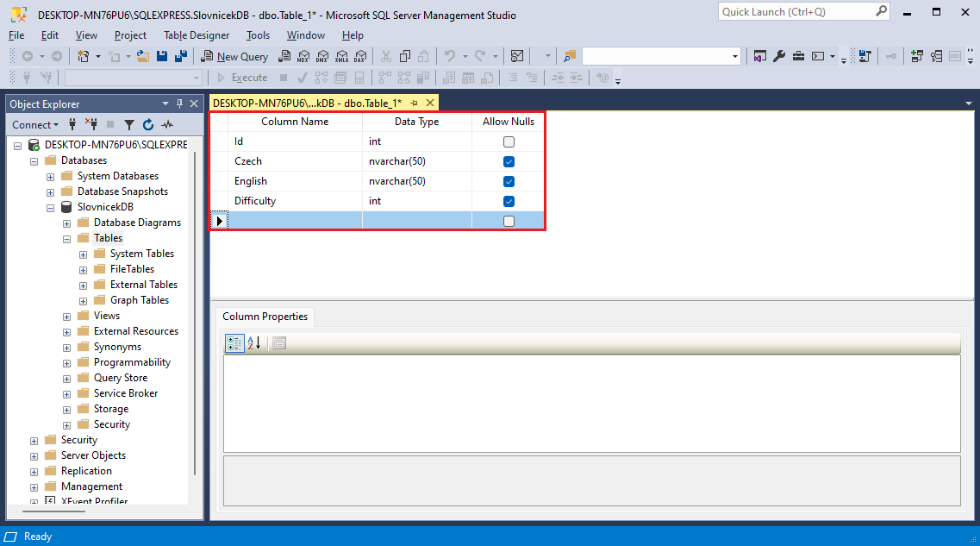980x546 pixels.
Task: Uncheck Allow Nulls for Czech column
Action: point(509,161)
